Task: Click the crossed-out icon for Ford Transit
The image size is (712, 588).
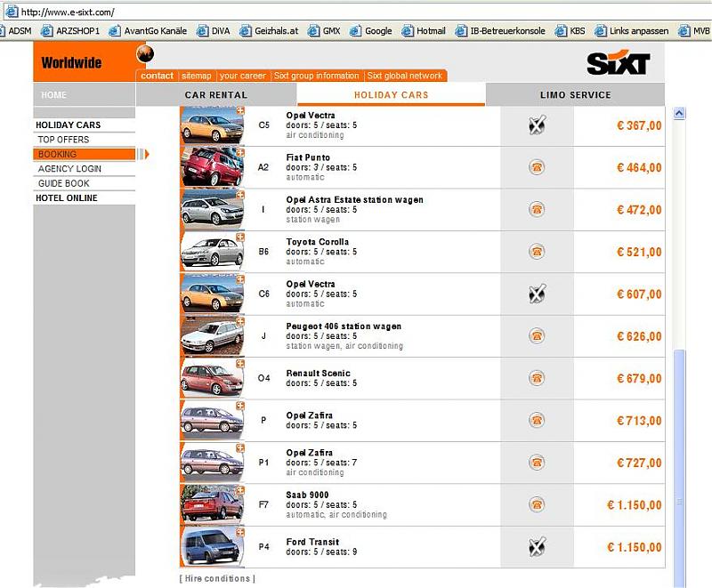Action: (537, 547)
